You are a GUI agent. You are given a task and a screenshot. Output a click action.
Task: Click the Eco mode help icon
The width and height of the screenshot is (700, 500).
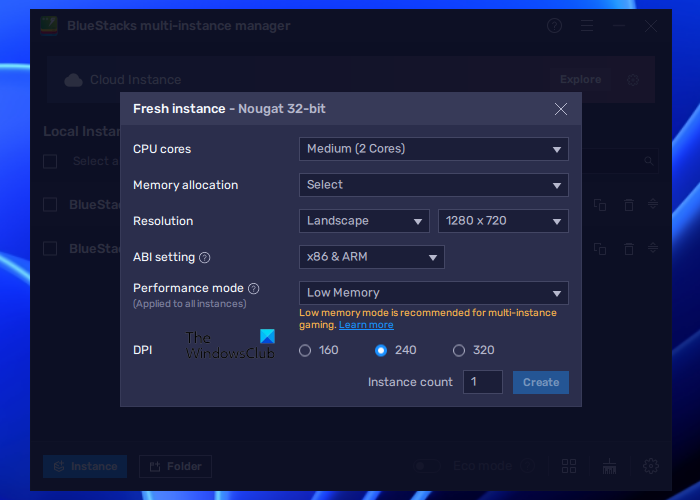click(x=527, y=466)
